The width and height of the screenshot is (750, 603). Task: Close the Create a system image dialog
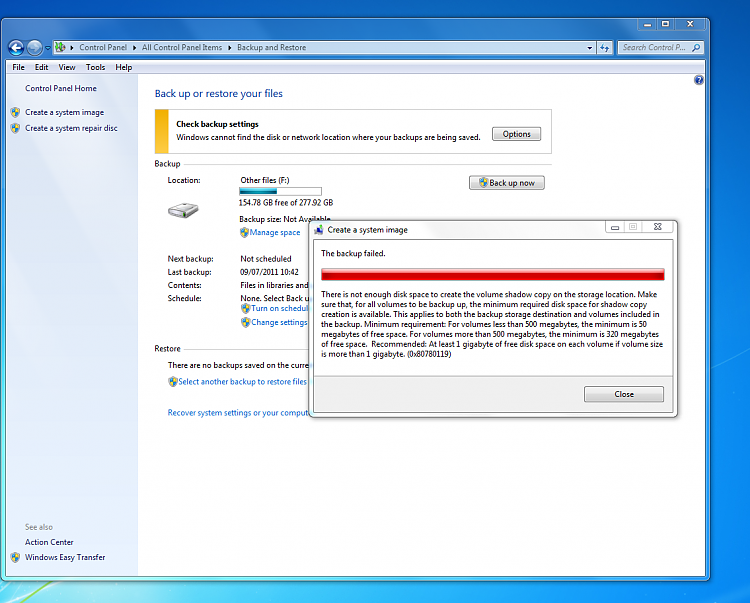[x=658, y=227]
